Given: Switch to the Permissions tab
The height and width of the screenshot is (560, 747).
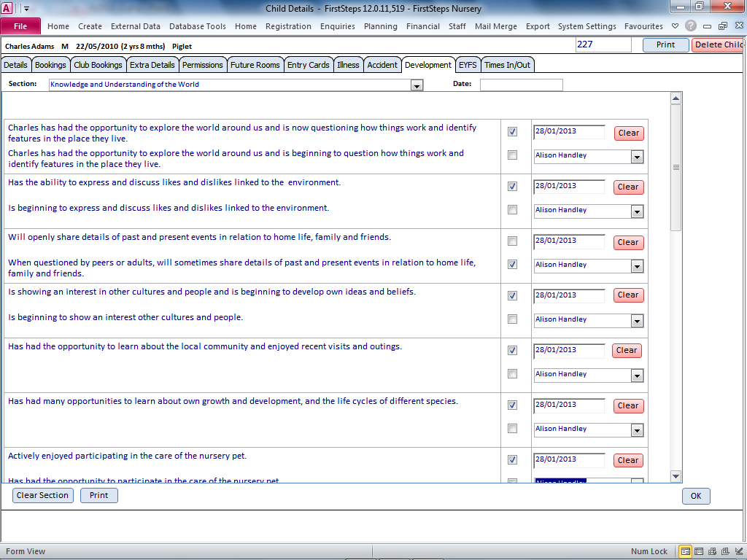Looking at the screenshot, I should pyautogui.click(x=203, y=65).
